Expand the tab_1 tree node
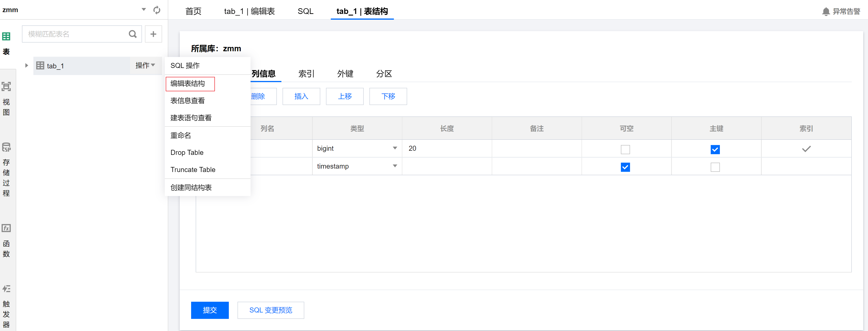The width and height of the screenshot is (868, 331). [x=27, y=65]
